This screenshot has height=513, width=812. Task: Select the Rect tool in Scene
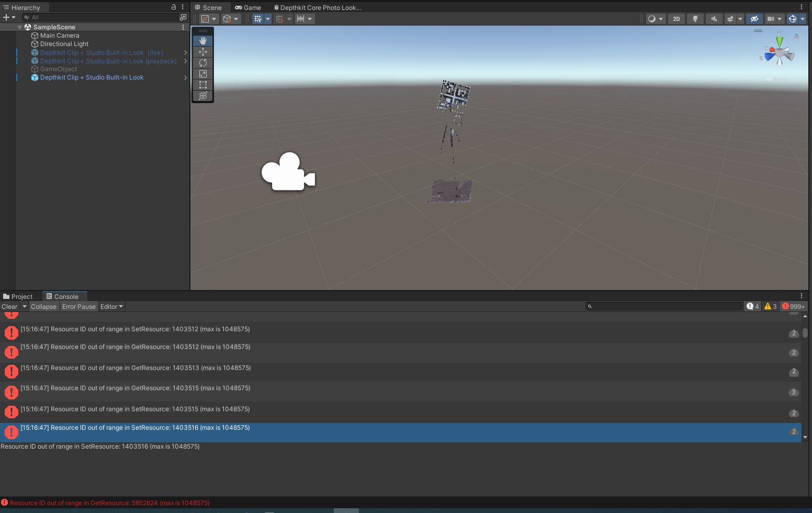click(203, 85)
